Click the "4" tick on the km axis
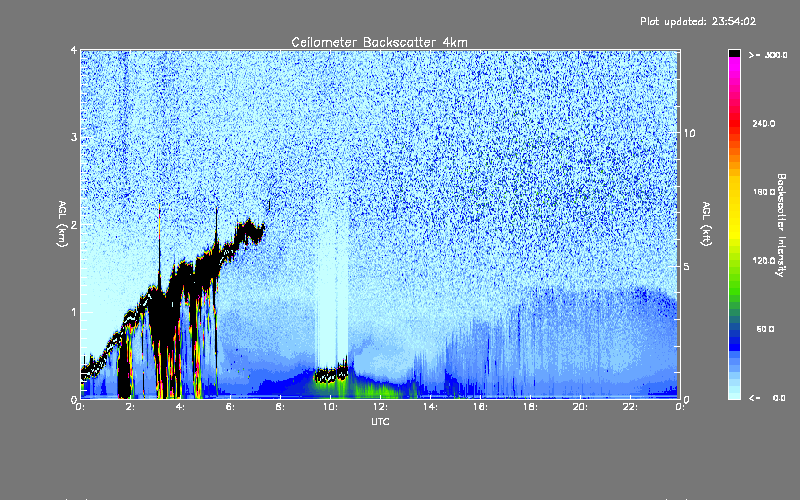 click(74, 50)
